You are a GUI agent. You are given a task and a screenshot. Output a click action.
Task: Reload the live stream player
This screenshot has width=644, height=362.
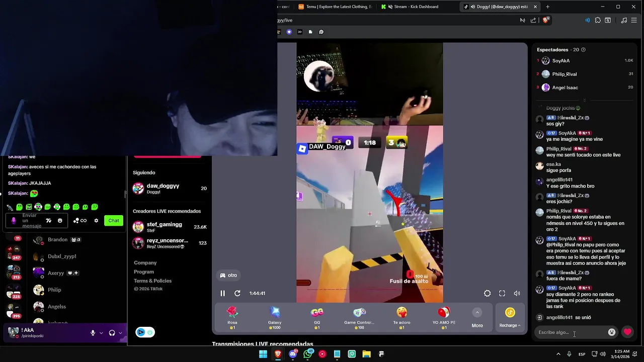(x=237, y=293)
